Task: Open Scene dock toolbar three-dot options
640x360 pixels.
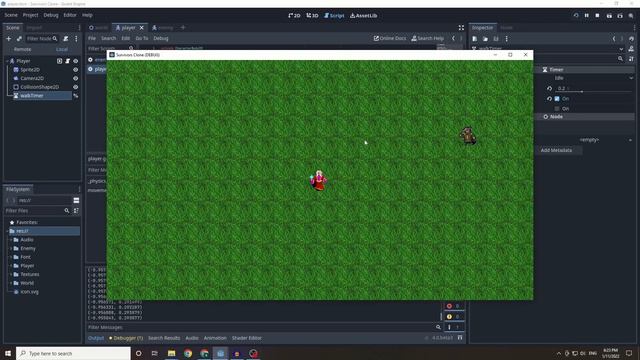Action: pos(76,39)
